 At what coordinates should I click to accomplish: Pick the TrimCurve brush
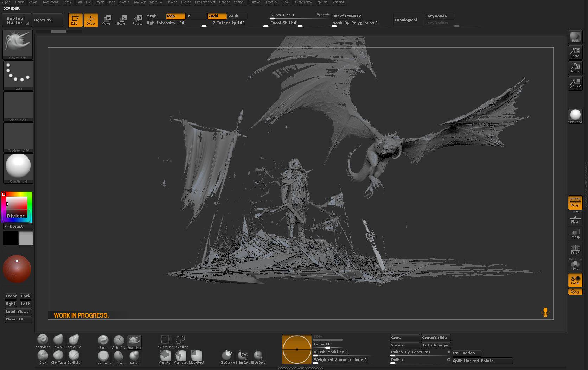(243, 357)
